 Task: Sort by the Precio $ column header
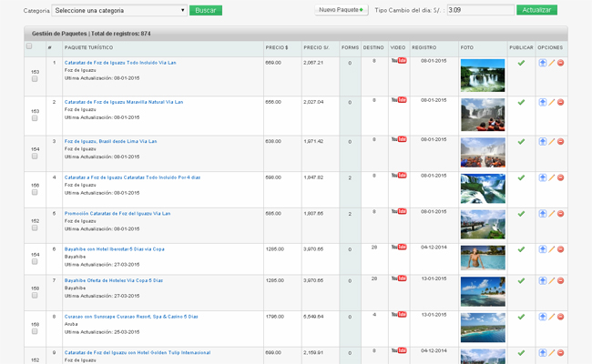point(276,46)
